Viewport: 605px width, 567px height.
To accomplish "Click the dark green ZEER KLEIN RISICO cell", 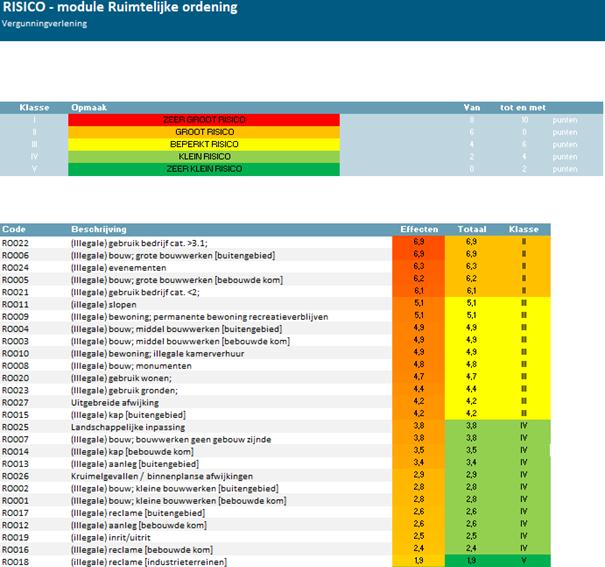I will (x=203, y=169).
